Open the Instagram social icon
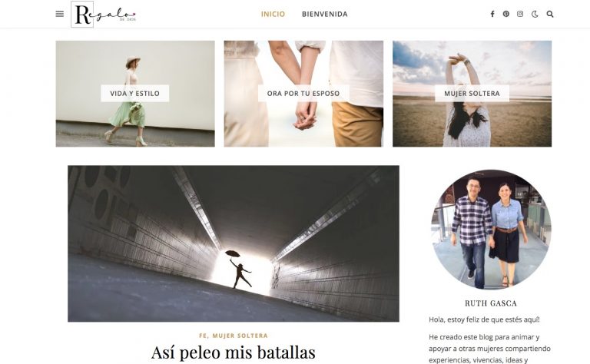 click(x=520, y=14)
